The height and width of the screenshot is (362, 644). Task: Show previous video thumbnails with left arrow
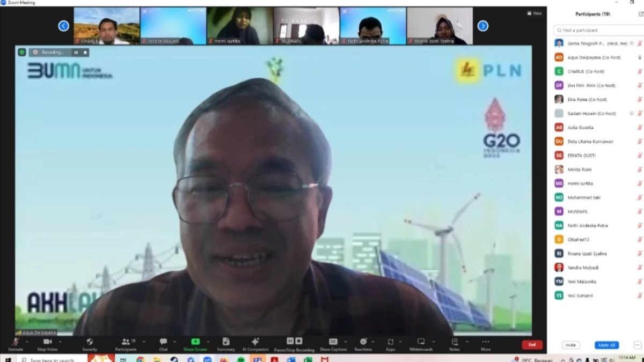[x=63, y=25]
